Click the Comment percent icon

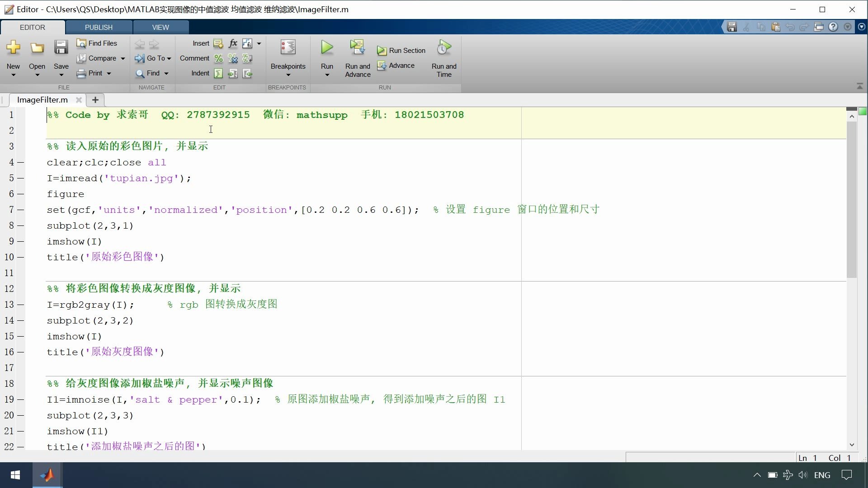click(218, 58)
